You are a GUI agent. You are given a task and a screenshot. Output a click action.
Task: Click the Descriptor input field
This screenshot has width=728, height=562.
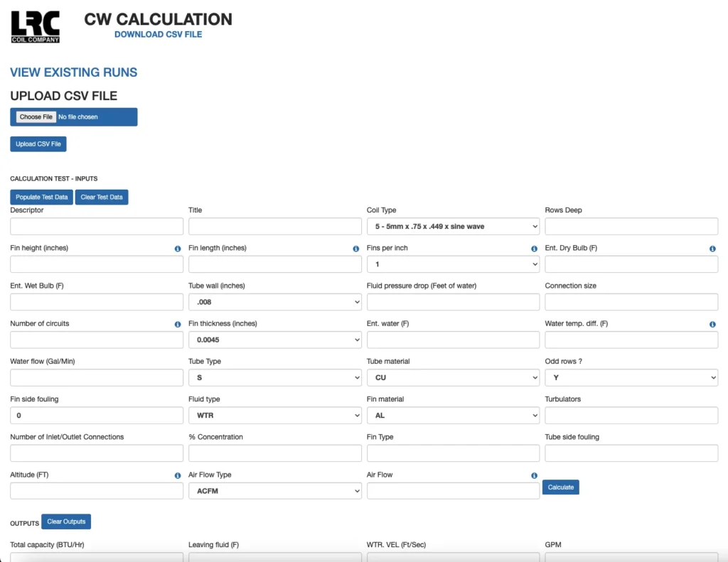[97, 227]
